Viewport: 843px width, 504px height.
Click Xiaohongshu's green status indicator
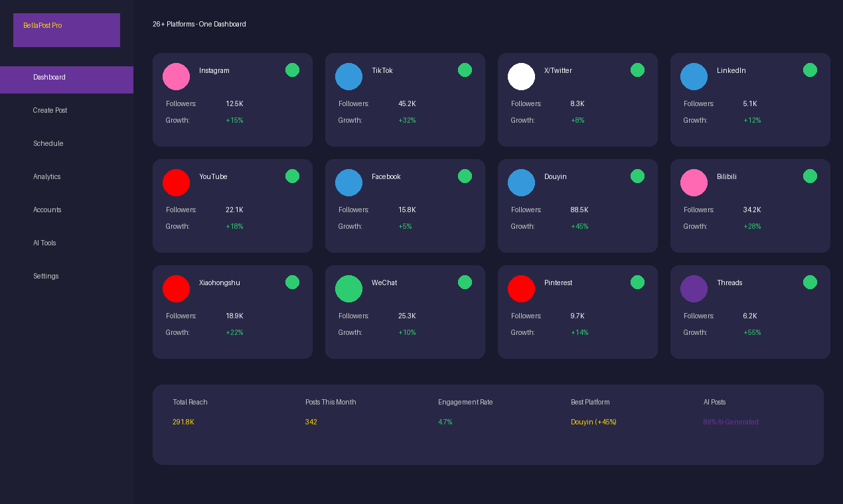[x=292, y=282]
